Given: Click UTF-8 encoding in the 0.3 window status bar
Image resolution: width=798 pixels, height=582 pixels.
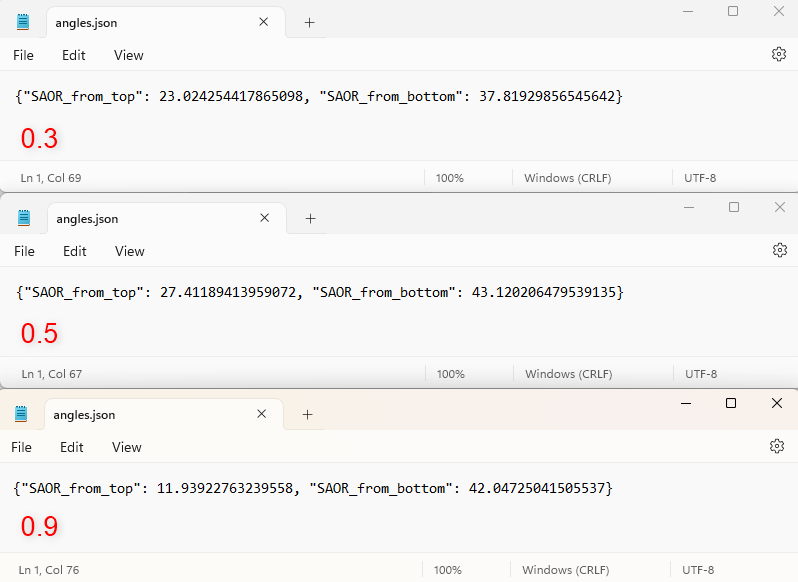Looking at the screenshot, I should (x=700, y=178).
